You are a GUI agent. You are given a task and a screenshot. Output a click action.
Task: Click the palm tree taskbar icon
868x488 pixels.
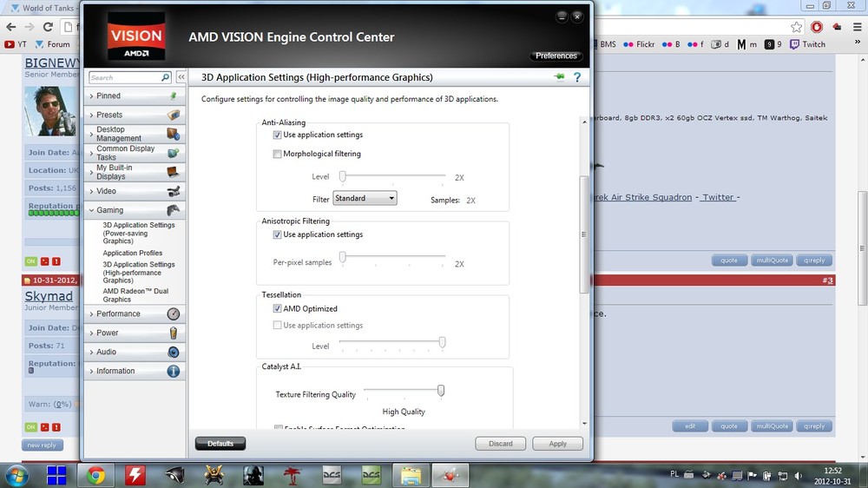[293, 475]
